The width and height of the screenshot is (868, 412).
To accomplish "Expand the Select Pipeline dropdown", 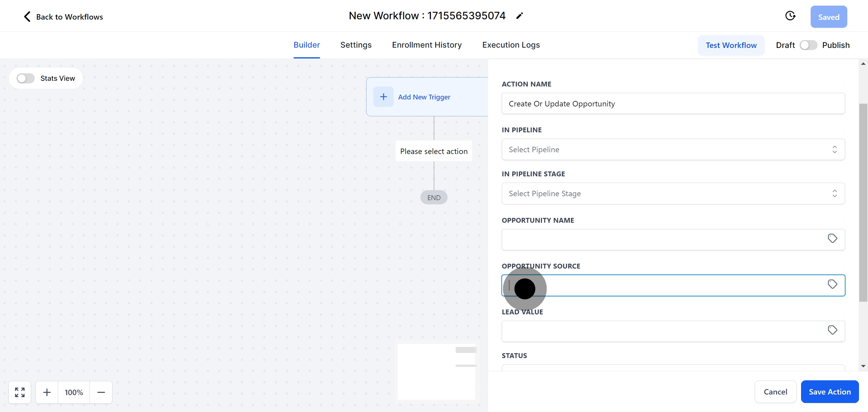I will [x=673, y=149].
